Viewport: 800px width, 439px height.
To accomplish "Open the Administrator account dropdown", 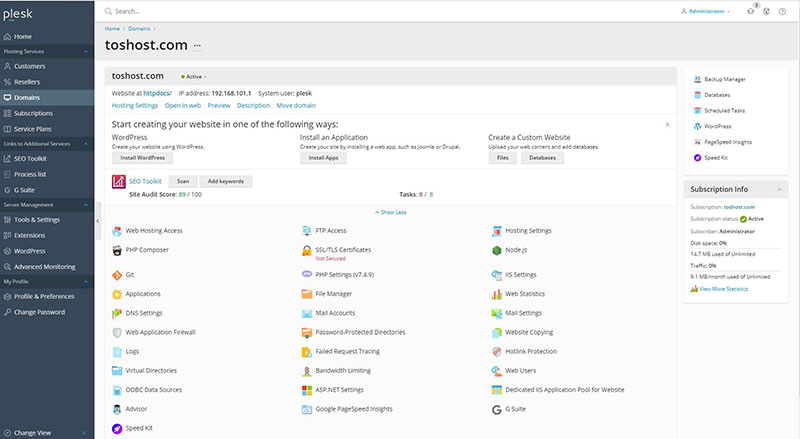I will pyautogui.click(x=706, y=11).
